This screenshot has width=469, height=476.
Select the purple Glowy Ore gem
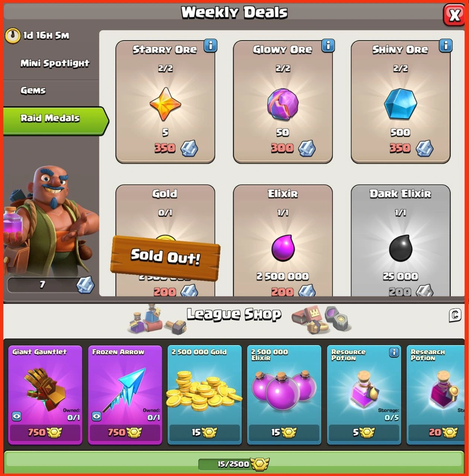point(283,104)
